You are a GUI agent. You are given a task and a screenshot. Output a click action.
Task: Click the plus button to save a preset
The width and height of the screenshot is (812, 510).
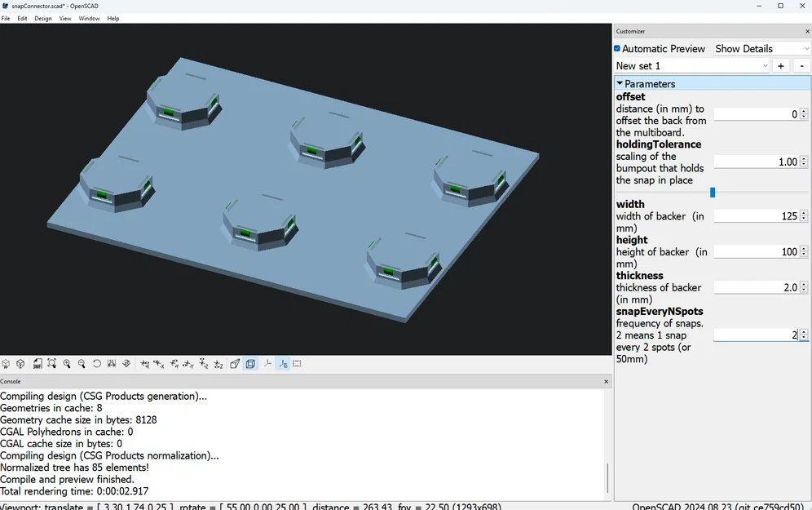click(781, 65)
